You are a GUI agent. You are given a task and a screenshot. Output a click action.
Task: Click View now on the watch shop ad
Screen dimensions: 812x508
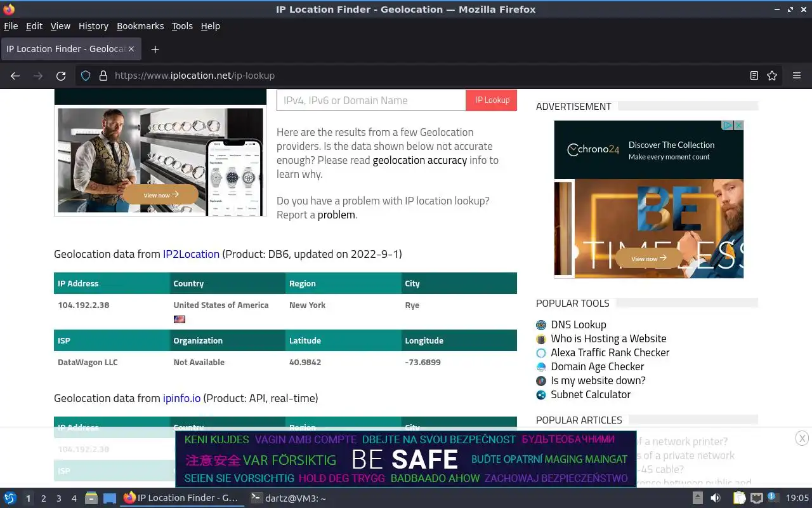160,195
